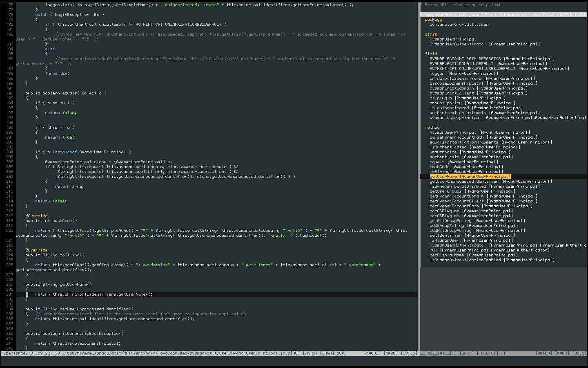Go to the getUserGroups method tag
Screen dimensions: 588x368
tap(472, 191)
